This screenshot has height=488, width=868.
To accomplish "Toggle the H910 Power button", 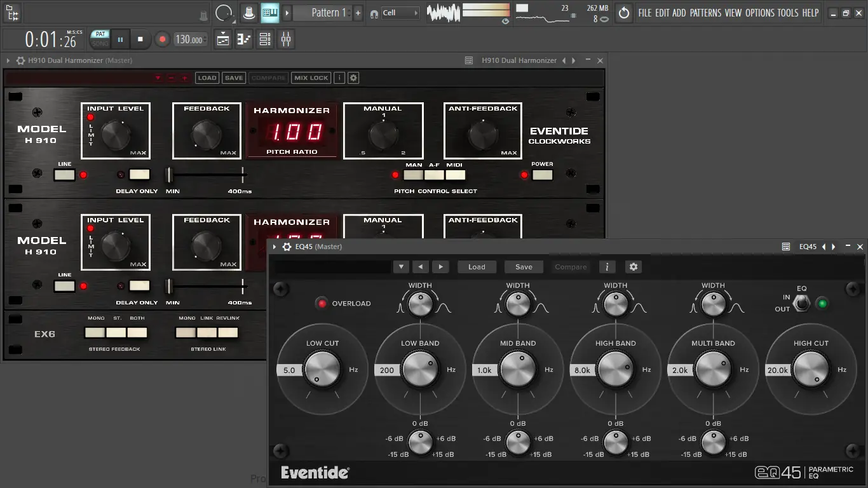I will 542,175.
